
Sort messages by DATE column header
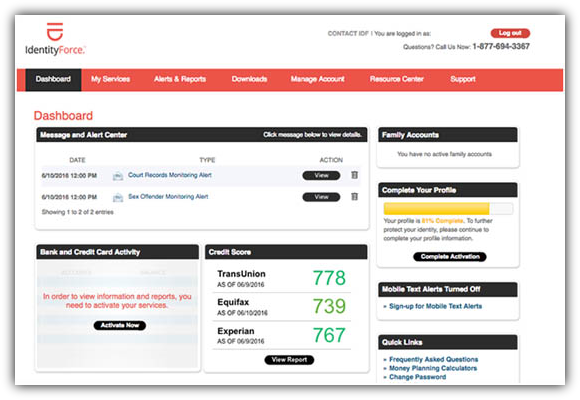click(x=77, y=160)
